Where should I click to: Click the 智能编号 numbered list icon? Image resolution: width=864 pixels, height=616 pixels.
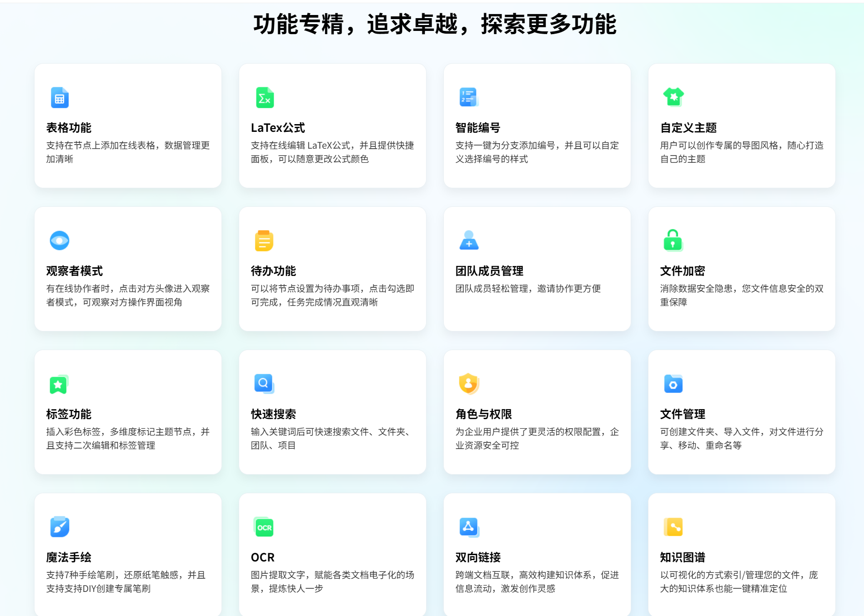click(468, 97)
